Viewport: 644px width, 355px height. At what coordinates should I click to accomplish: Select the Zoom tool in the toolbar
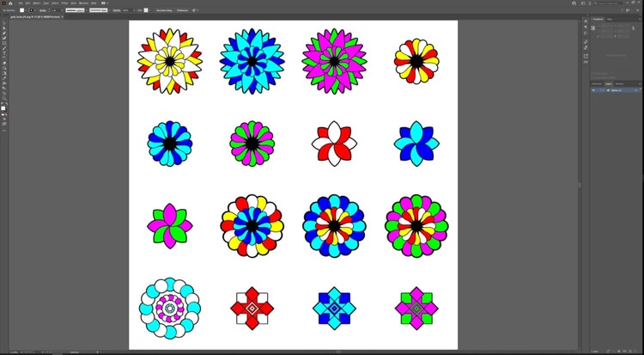(x=4, y=98)
